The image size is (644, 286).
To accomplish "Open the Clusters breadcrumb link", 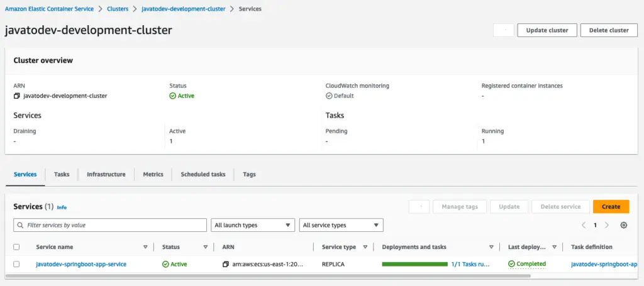I will pyautogui.click(x=118, y=9).
